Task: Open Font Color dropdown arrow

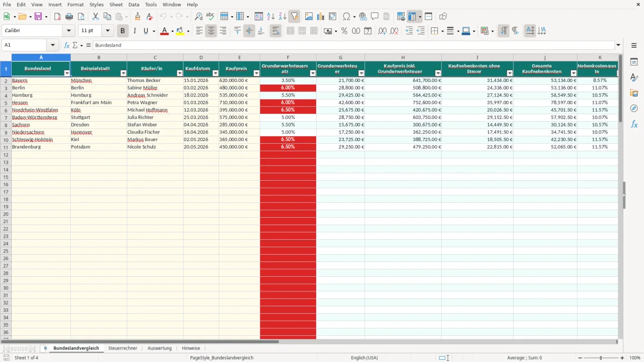Action: (172, 31)
